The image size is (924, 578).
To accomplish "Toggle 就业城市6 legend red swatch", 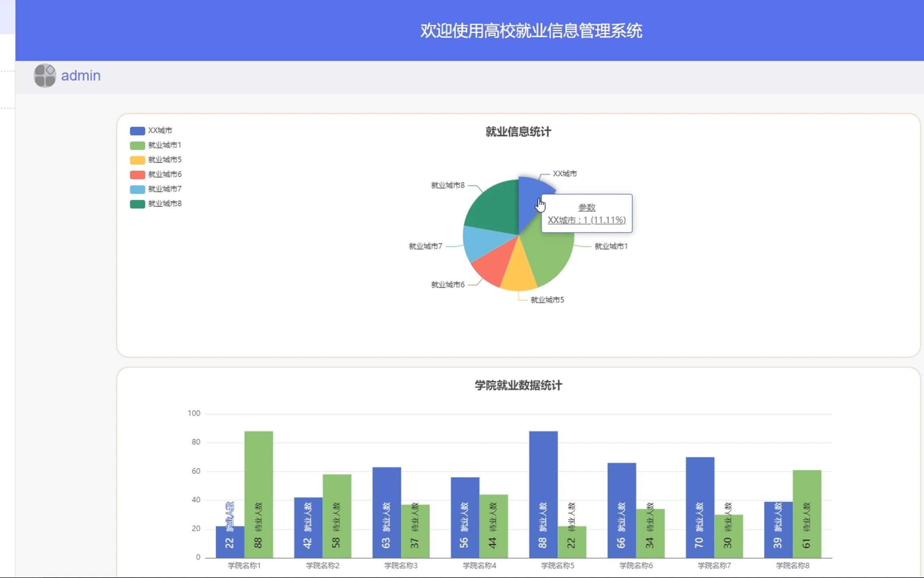I will (137, 175).
